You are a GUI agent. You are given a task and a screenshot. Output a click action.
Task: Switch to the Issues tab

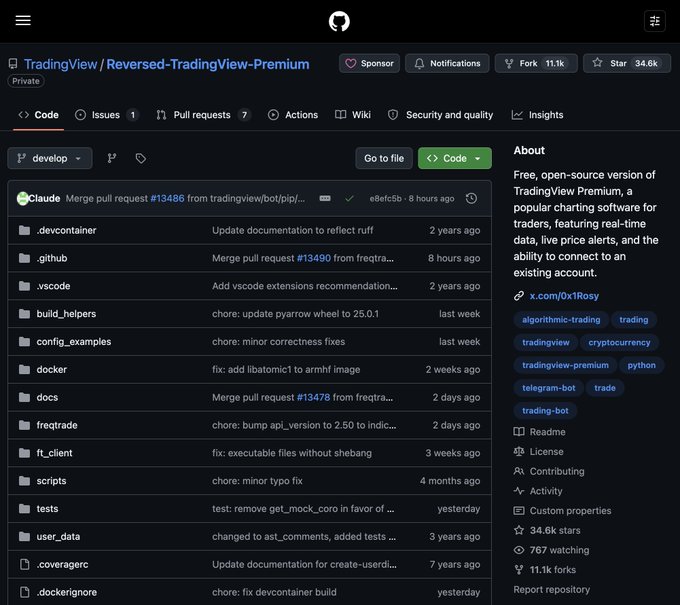coord(107,115)
